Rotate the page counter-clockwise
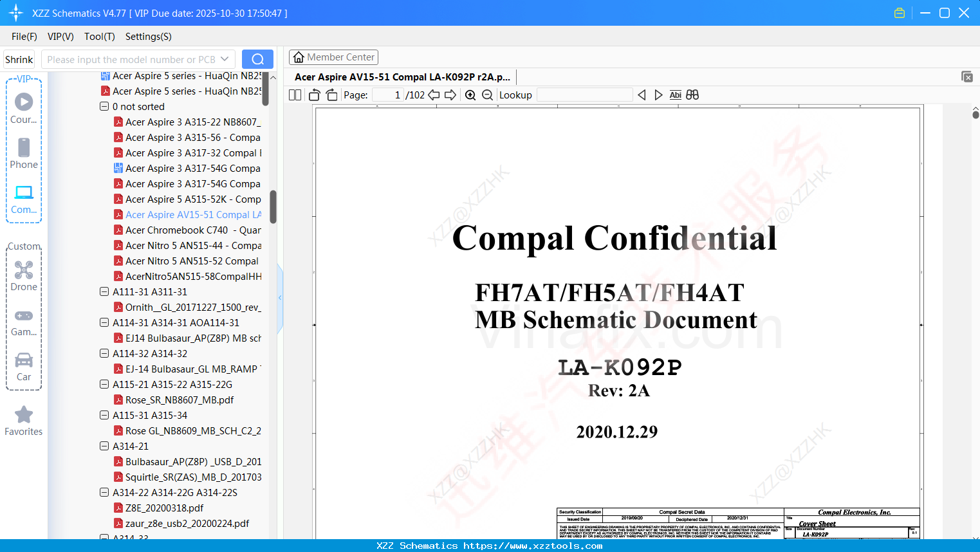 (315, 95)
